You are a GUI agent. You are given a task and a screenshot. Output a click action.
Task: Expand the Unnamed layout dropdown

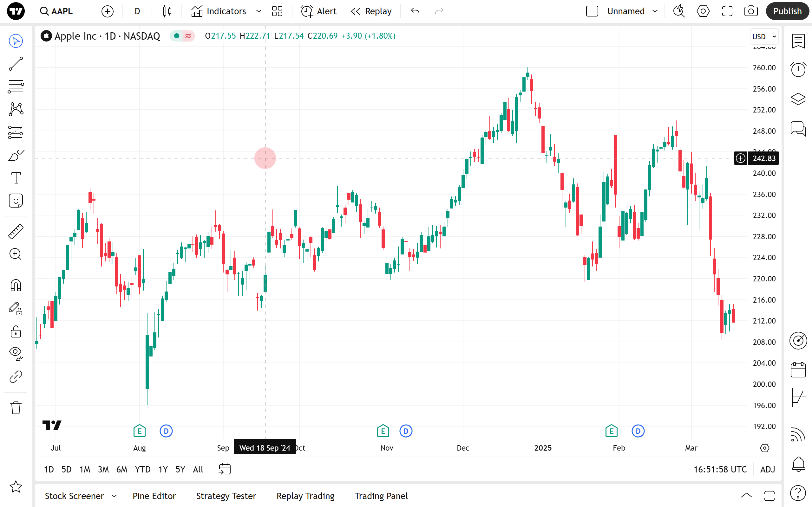[655, 11]
